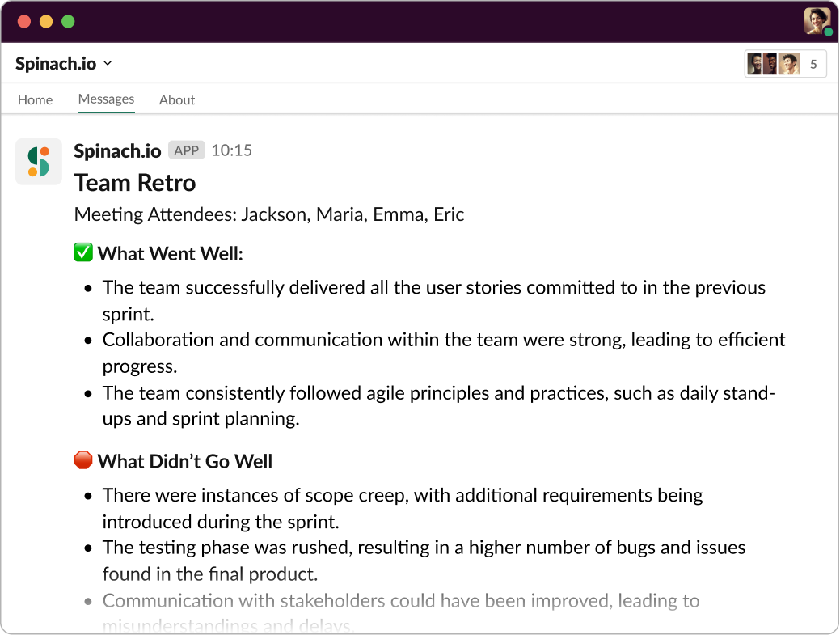Select the Messages tab
This screenshot has height=635, width=840.
click(106, 99)
